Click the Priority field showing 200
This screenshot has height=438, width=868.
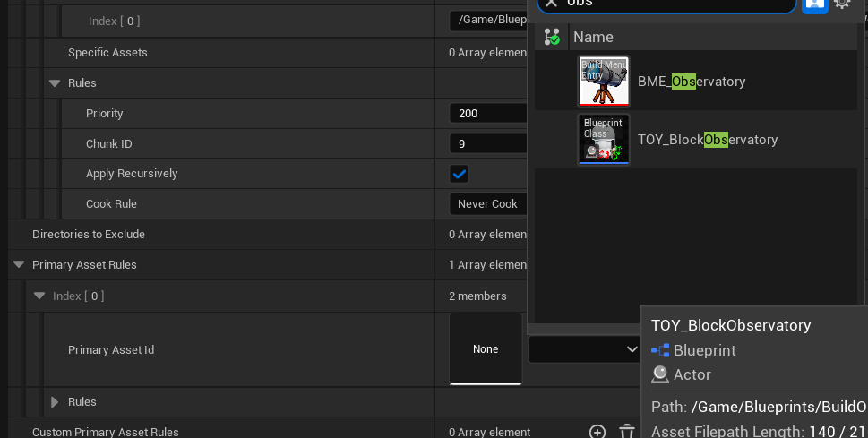(487, 114)
